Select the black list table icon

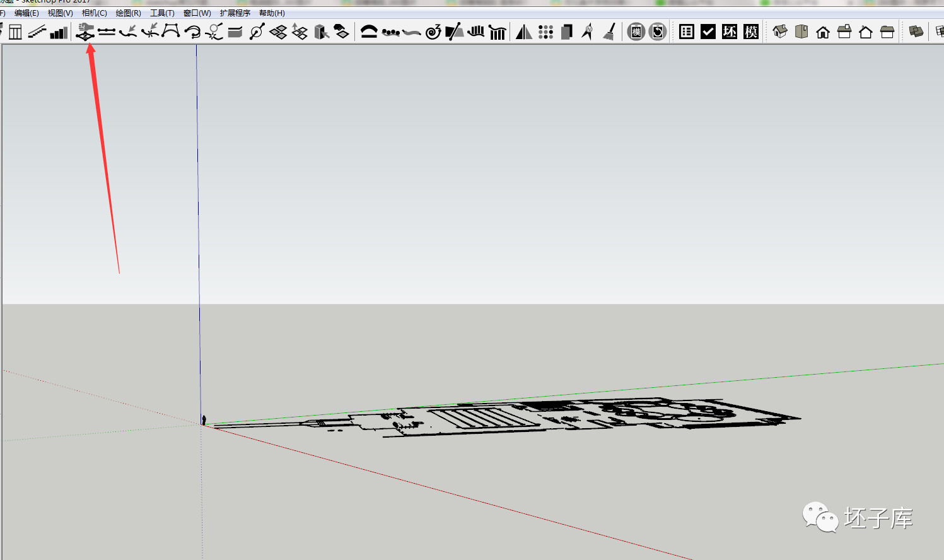(x=687, y=32)
